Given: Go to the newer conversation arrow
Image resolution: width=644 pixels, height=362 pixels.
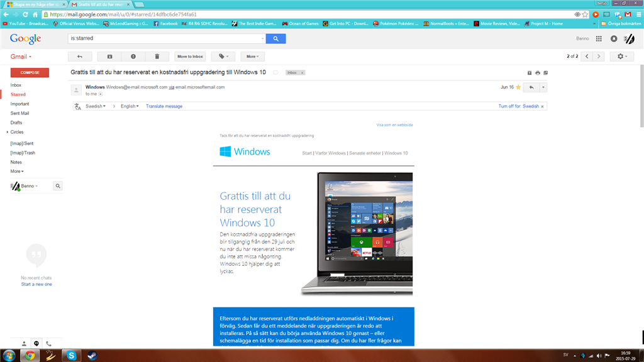Looking at the screenshot, I should pyautogui.click(x=587, y=57).
